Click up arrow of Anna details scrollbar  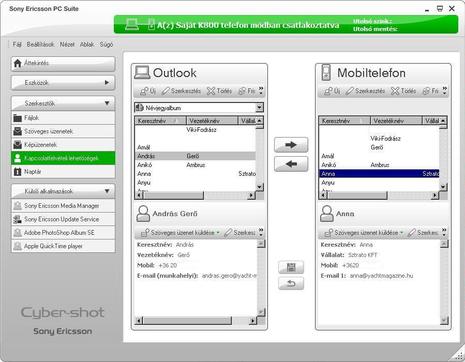pos(444,244)
